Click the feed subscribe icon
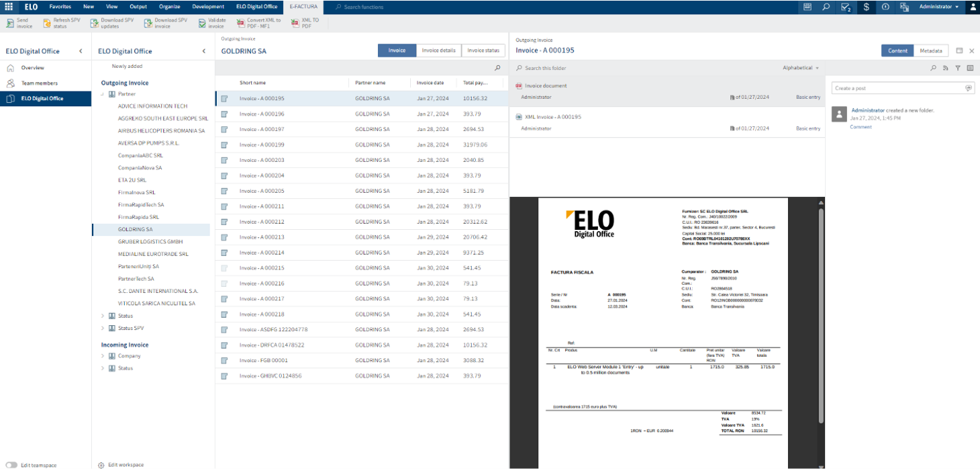980x469 pixels. (x=946, y=68)
